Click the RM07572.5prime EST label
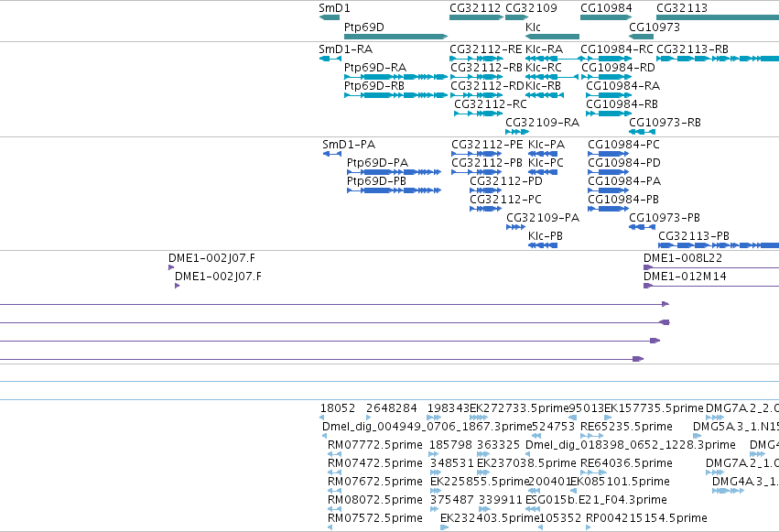This screenshot has width=779, height=532. [375, 518]
